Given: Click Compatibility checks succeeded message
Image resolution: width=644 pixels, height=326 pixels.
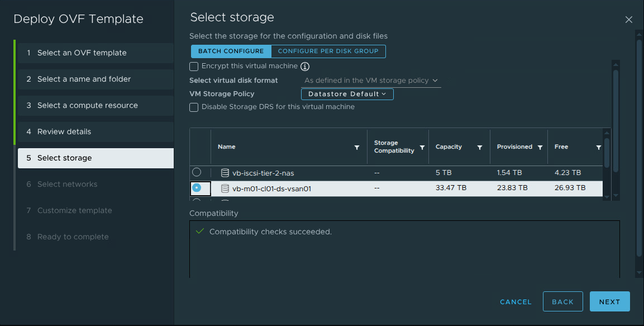Looking at the screenshot, I should click(x=271, y=232).
